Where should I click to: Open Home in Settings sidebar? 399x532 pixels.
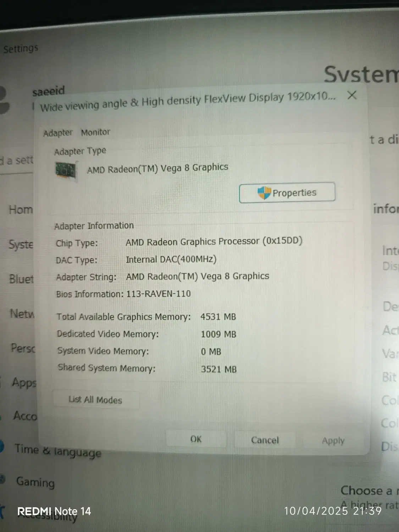tap(21, 210)
